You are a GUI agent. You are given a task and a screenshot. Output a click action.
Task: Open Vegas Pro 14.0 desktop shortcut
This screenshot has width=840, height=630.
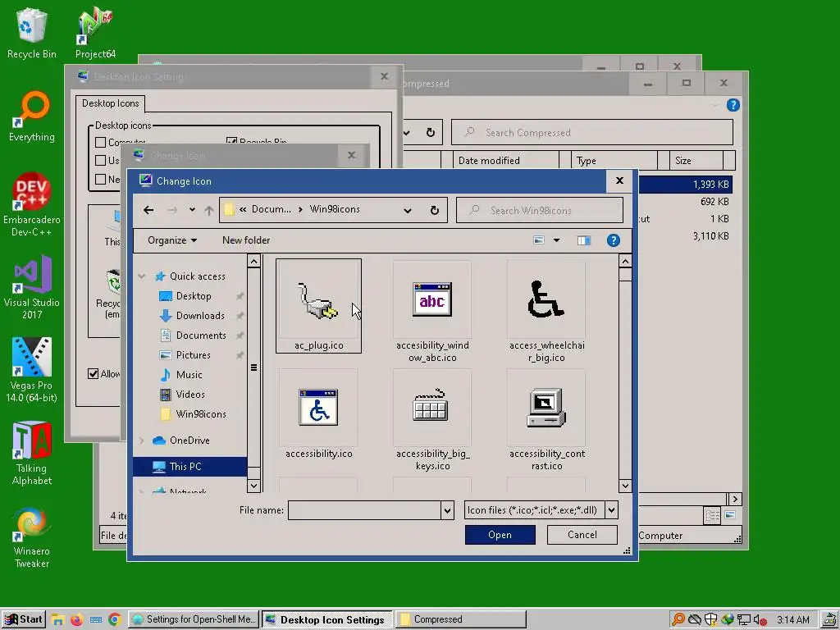point(32,370)
